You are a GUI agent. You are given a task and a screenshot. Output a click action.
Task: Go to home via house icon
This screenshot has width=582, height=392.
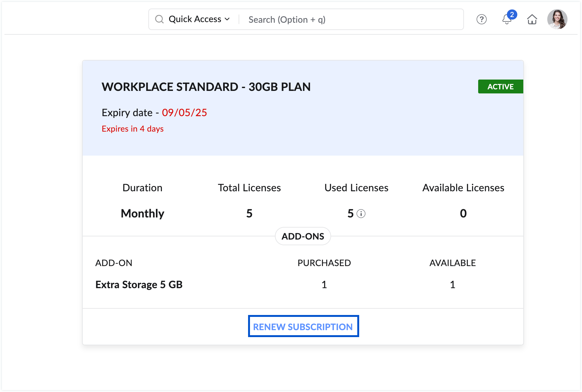(532, 20)
